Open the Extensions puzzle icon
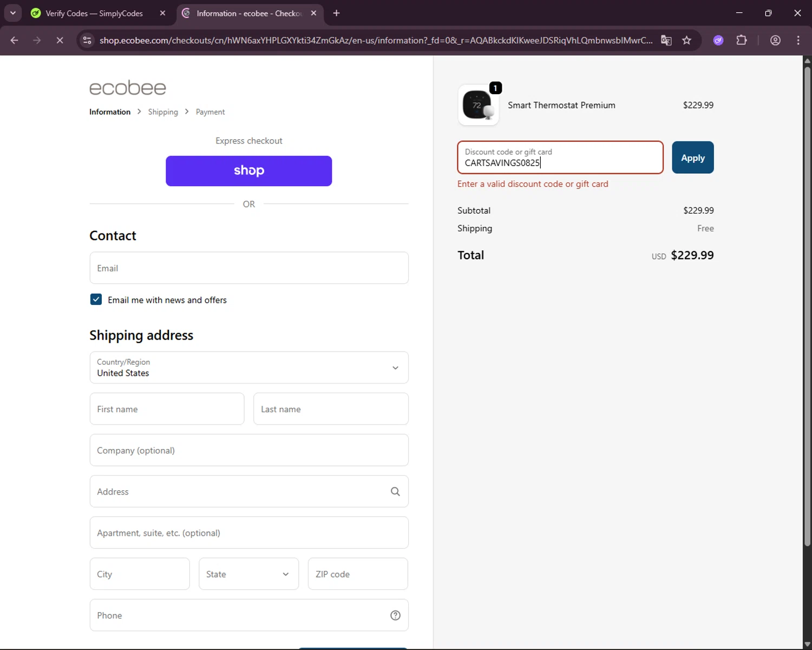The width and height of the screenshot is (812, 650). tap(742, 40)
